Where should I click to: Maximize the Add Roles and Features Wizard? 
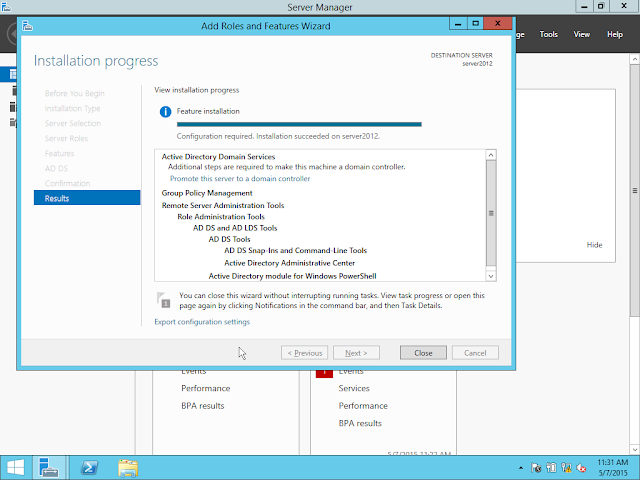(x=476, y=24)
